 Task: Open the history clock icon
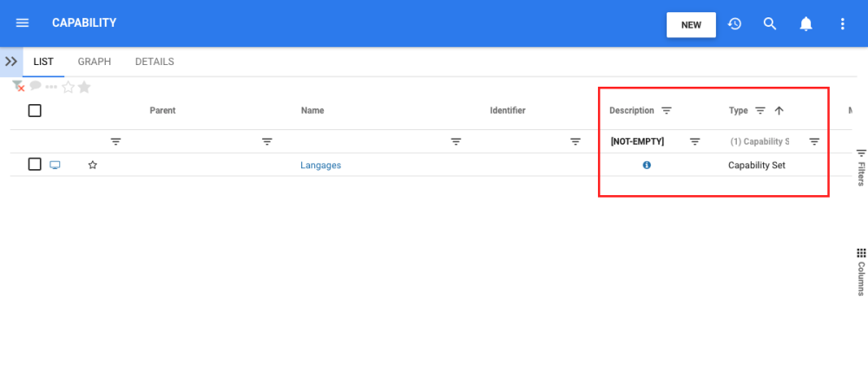(734, 23)
